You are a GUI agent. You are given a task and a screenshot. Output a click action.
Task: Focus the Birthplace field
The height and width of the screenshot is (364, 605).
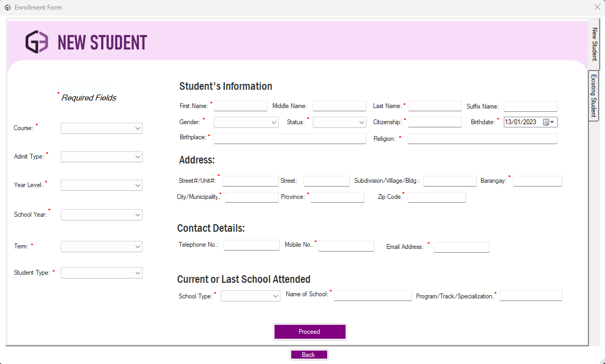click(x=290, y=139)
